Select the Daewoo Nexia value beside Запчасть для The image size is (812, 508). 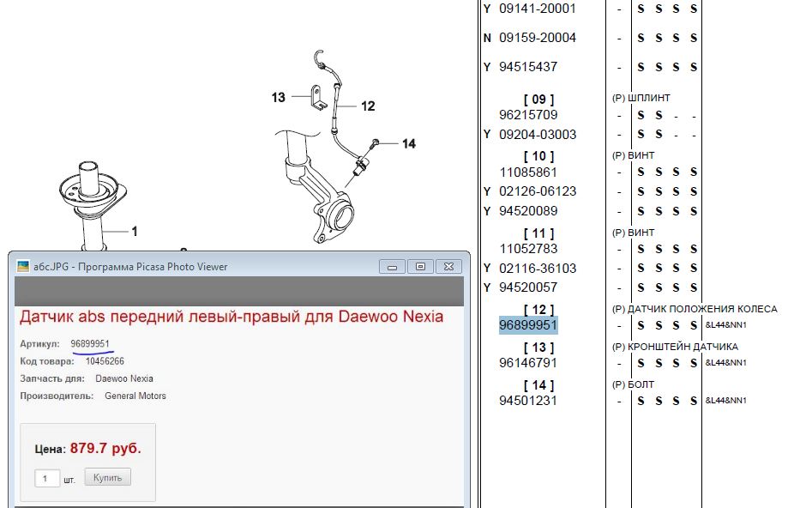point(124,378)
